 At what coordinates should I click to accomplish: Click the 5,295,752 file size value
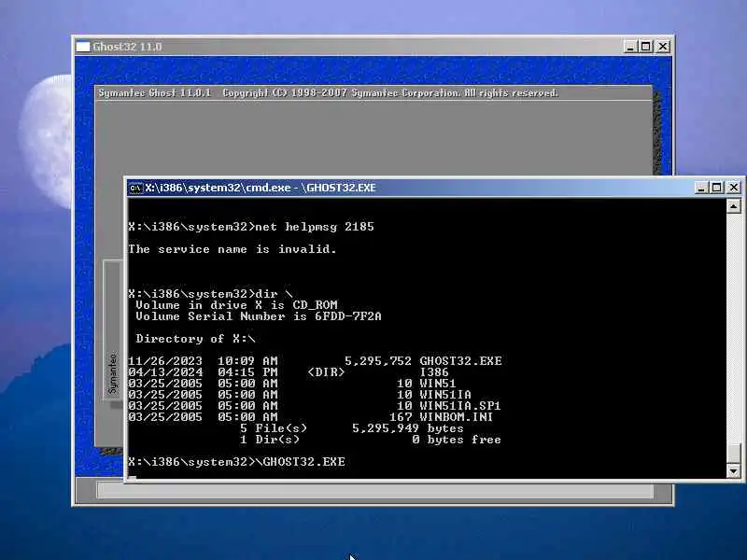pyautogui.click(x=378, y=361)
